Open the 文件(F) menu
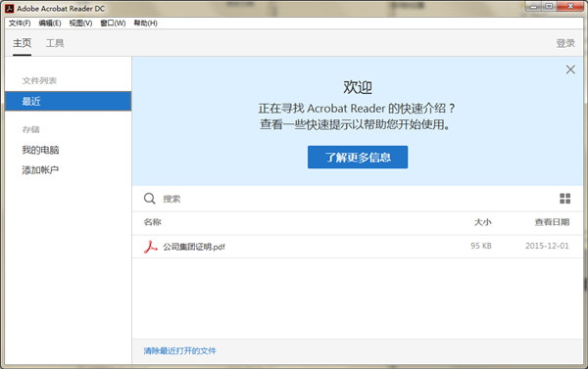588x369 pixels. pyautogui.click(x=20, y=23)
